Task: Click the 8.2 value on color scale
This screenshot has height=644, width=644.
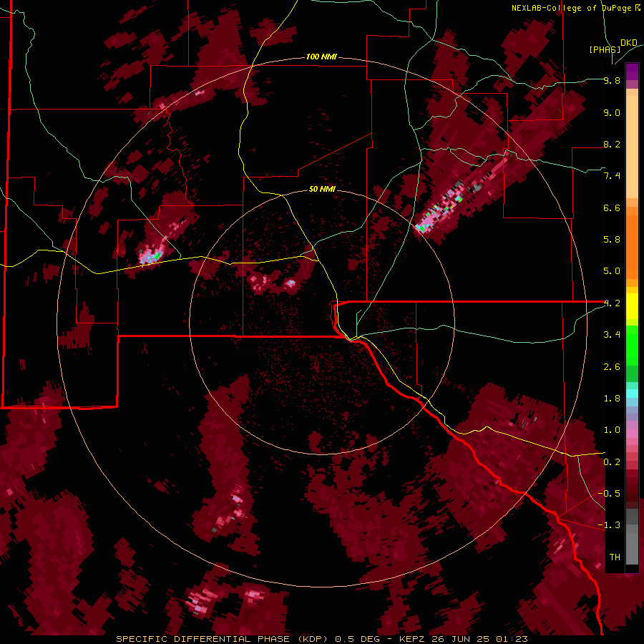Action: [612, 144]
